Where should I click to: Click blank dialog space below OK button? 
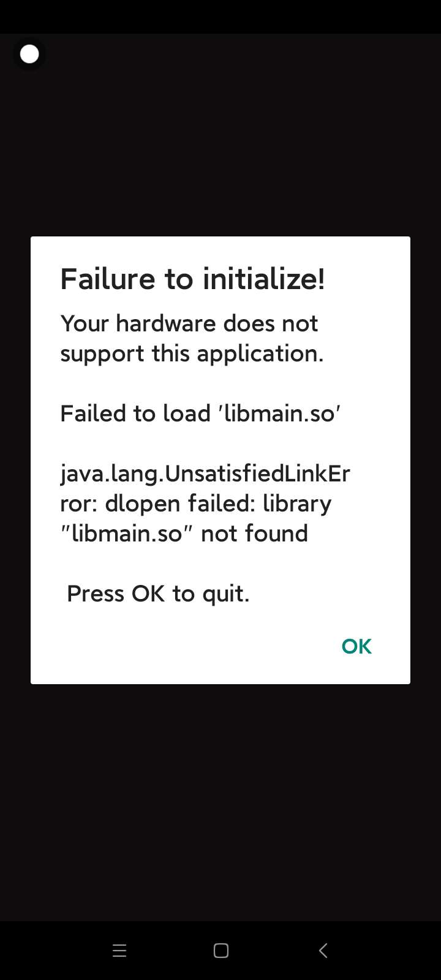click(356, 674)
